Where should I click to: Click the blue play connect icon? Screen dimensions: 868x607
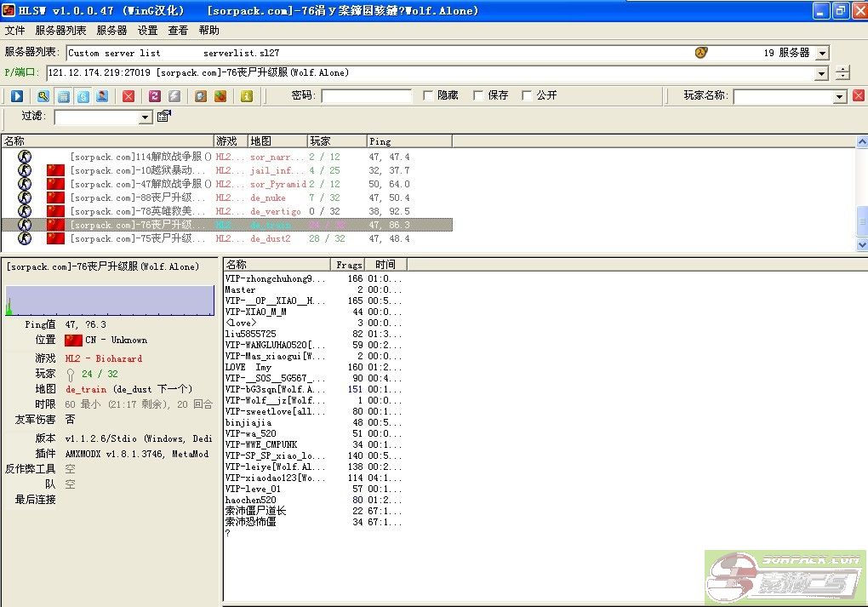(x=17, y=96)
